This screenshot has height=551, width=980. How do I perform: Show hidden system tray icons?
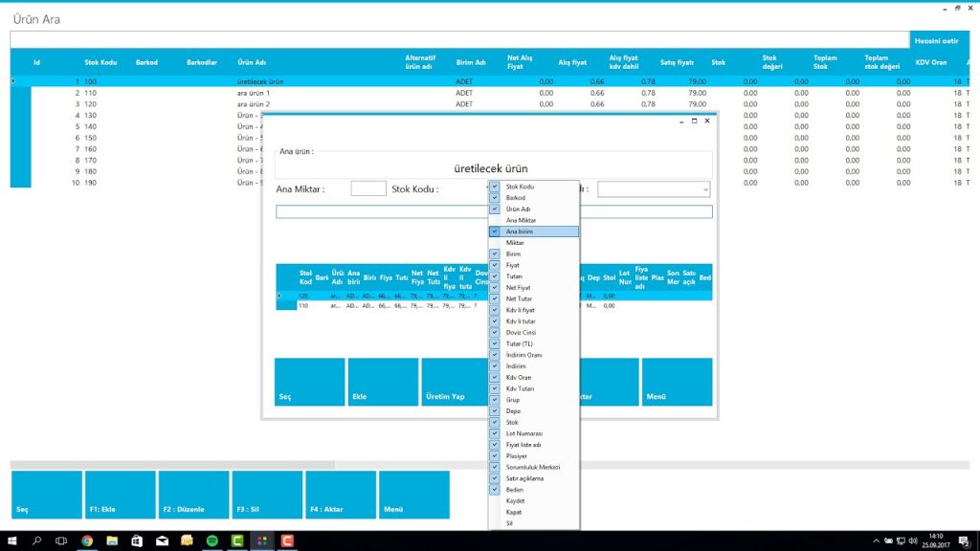(877, 541)
